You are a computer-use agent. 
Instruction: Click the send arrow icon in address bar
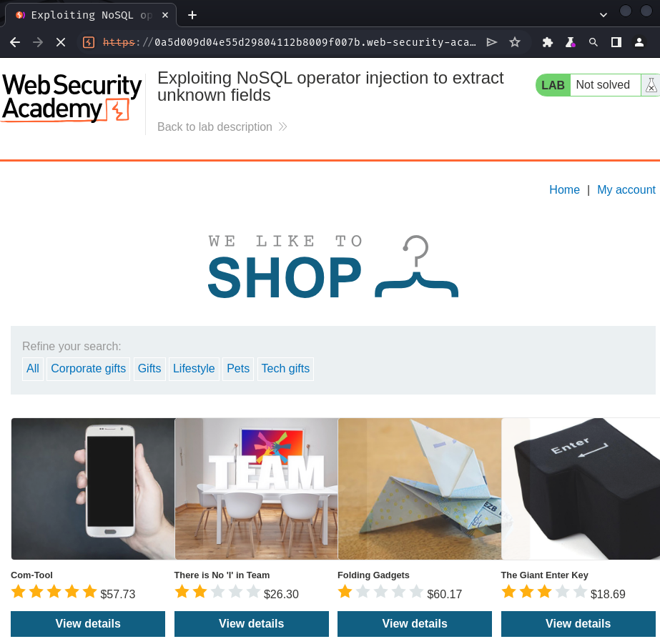tap(491, 42)
